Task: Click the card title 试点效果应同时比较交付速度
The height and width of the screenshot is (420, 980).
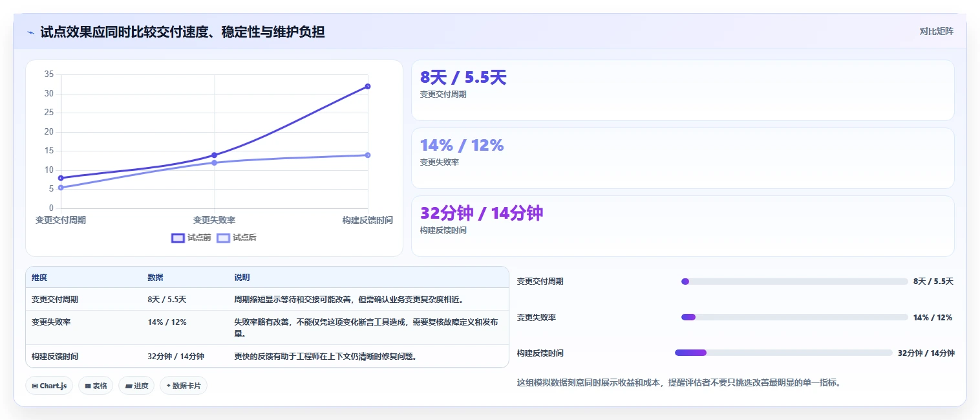Action: tap(182, 32)
